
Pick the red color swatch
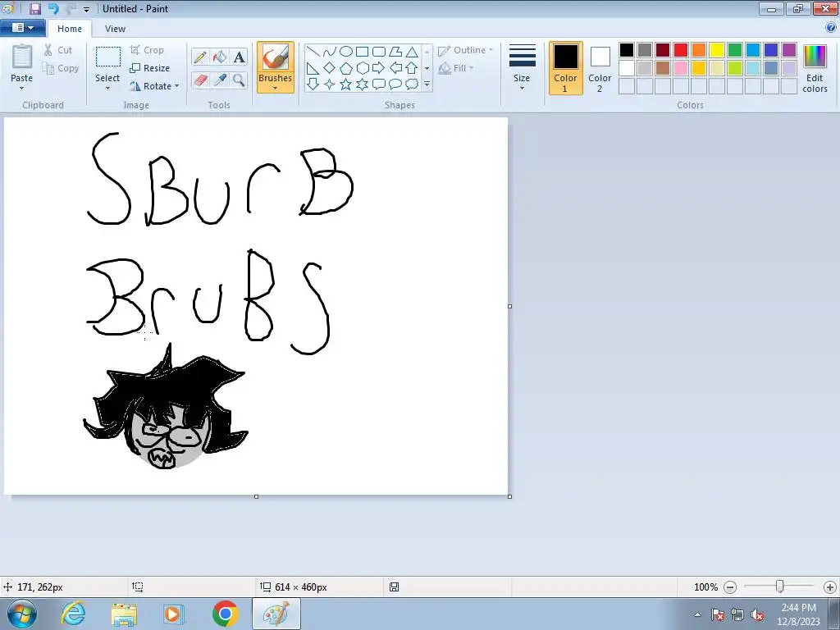coord(681,50)
